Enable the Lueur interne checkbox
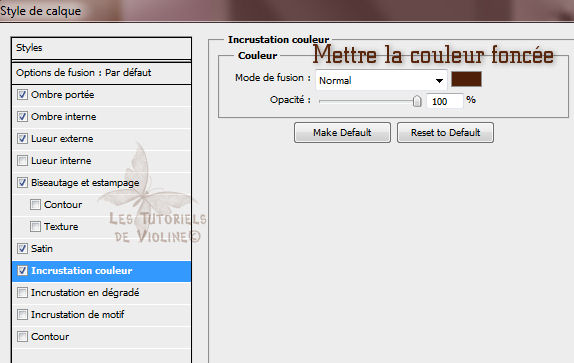 click(x=22, y=161)
